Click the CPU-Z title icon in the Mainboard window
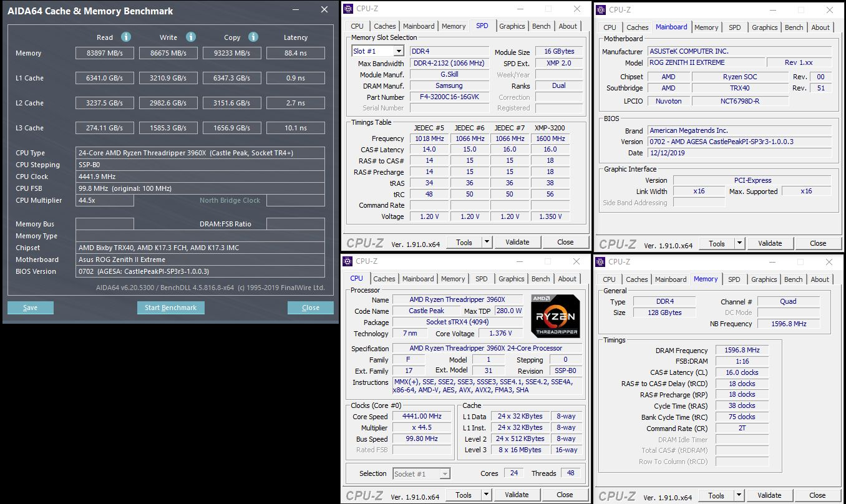The width and height of the screenshot is (846, 504). click(x=600, y=9)
